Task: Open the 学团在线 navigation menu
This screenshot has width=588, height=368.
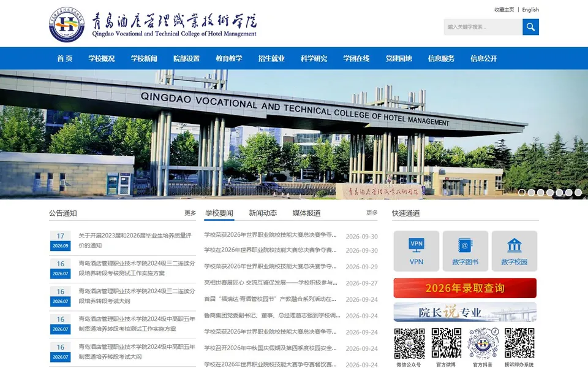Action: (356, 59)
